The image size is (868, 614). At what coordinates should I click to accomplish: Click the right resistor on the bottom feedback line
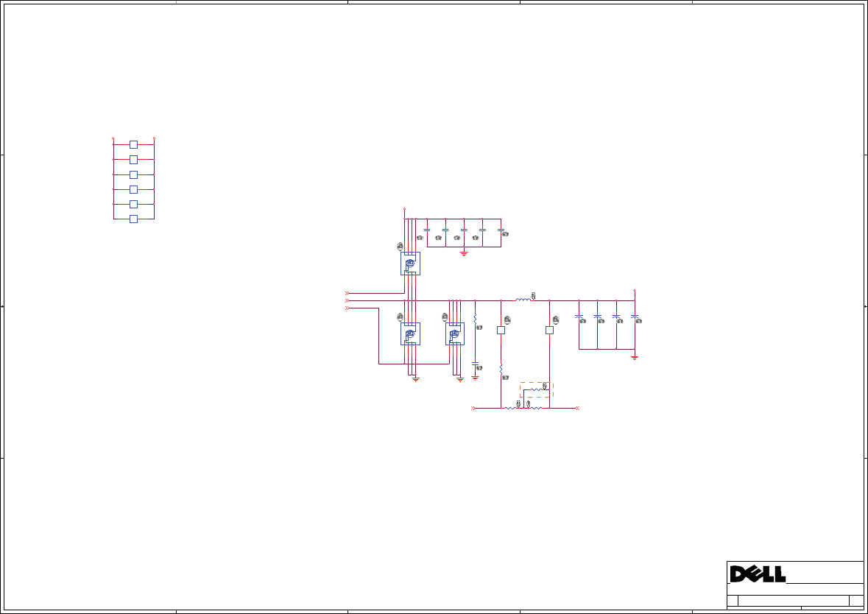pyautogui.click(x=537, y=408)
